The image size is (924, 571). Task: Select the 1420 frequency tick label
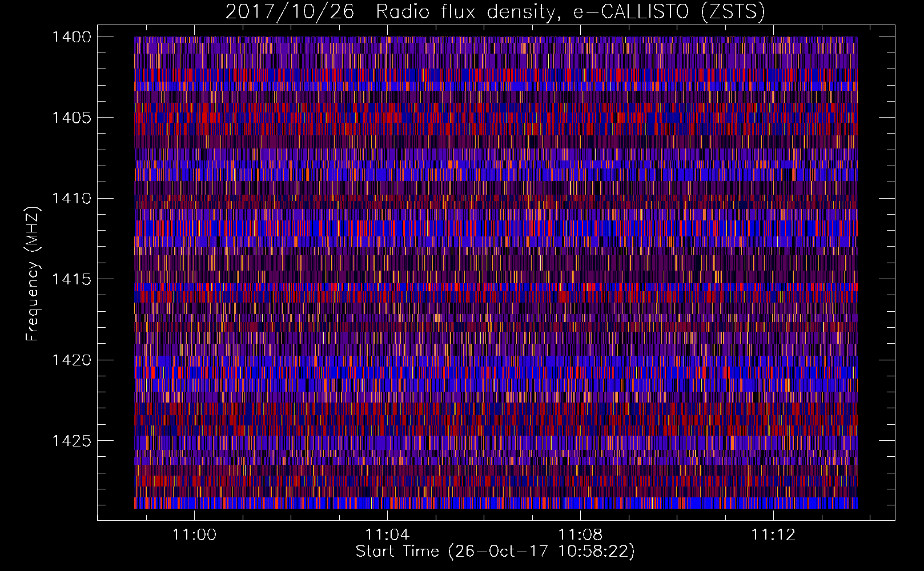pos(71,360)
